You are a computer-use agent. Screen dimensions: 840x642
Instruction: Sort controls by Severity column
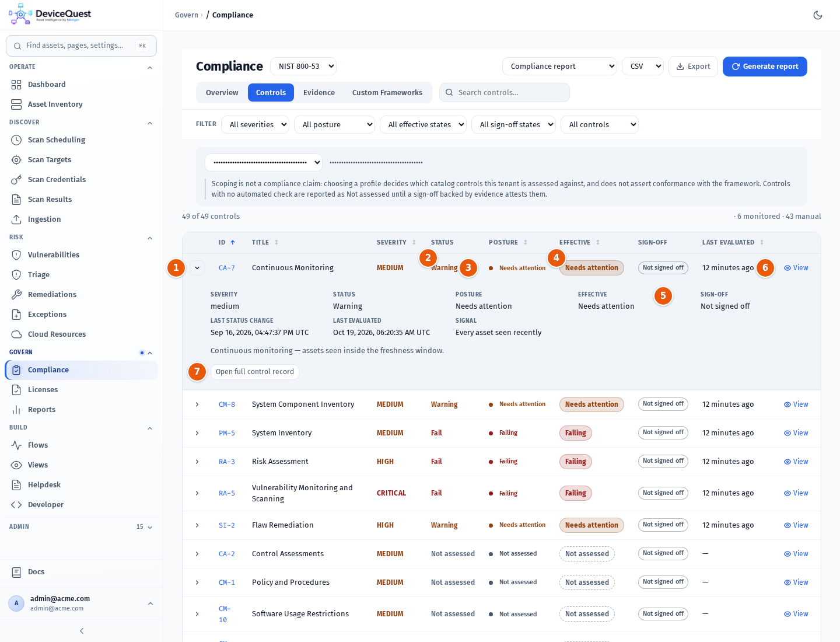click(x=397, y=242)
